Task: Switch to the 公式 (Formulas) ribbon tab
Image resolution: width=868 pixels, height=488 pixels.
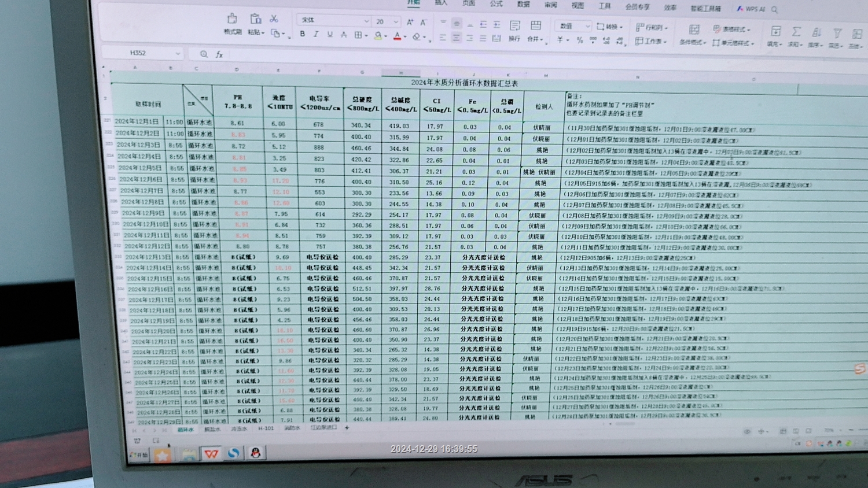Action: (x=496, y=4)
